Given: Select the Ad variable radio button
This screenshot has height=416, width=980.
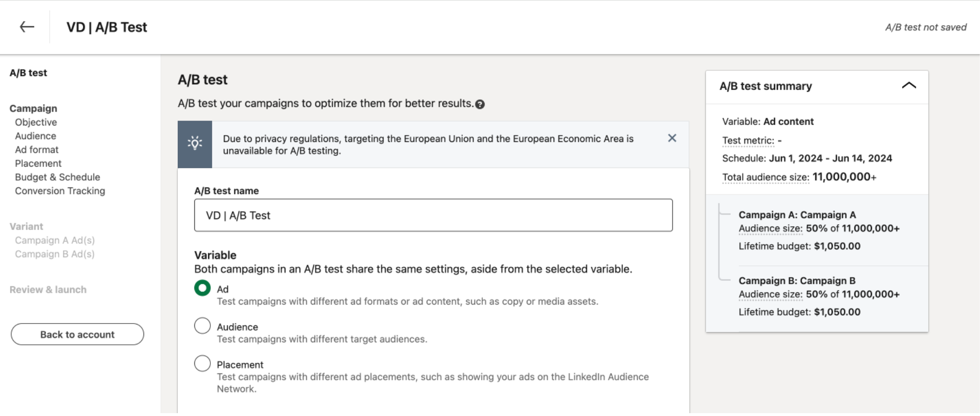Looking at the screenshot, I should pos(203,288).
